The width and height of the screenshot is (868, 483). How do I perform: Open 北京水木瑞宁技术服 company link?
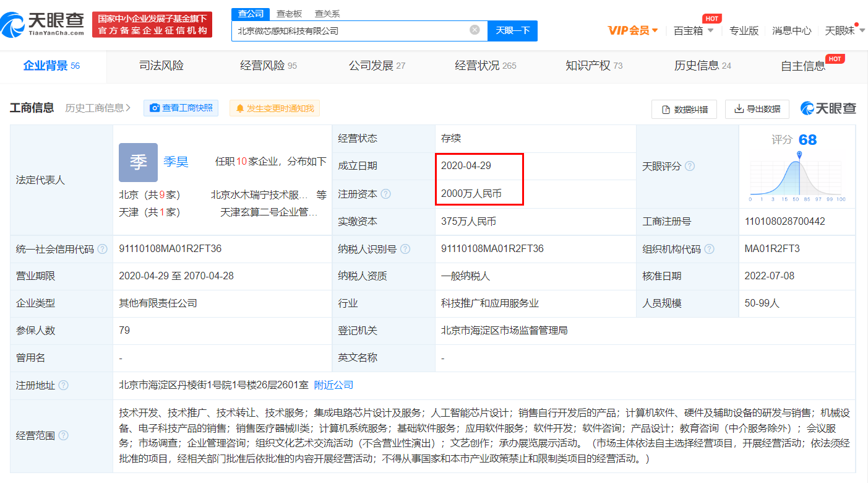259,194
